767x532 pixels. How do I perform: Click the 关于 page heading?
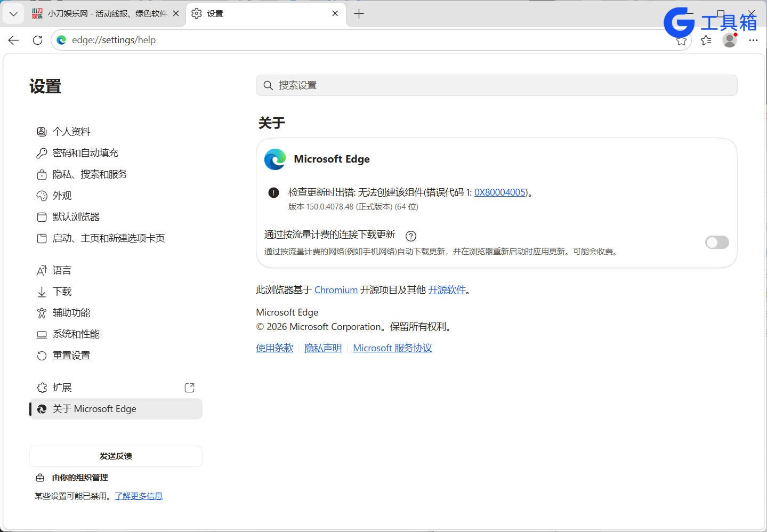272,123
